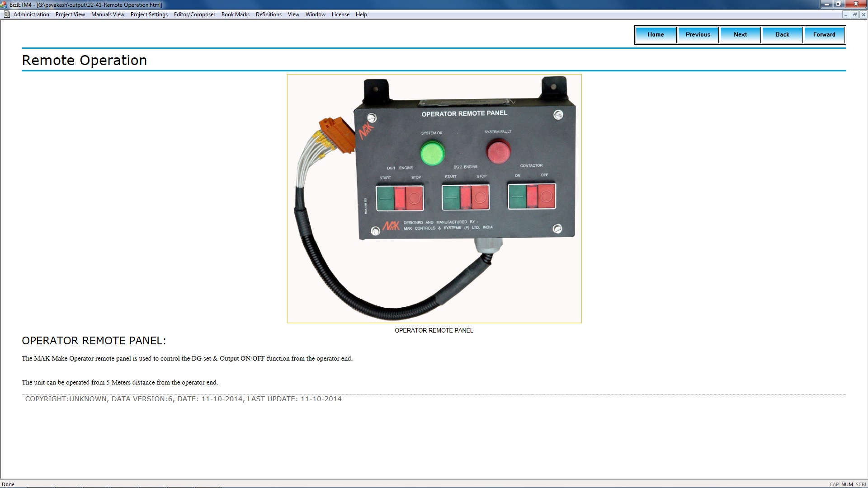Image resolution: width=868 pixels, height=488 pixels.
Task: Click the Operator Remote Panel photo
Action: [x=434, y=198]
